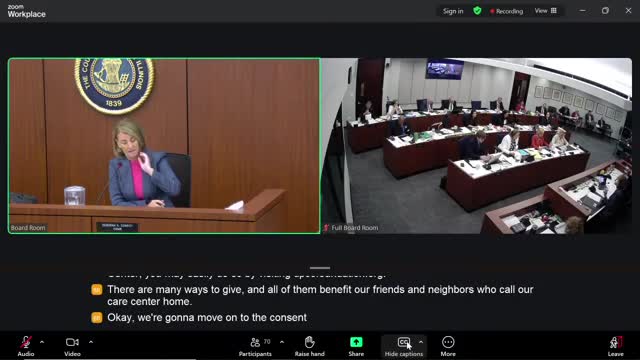Open the Participants panel

tap(255, 346)
